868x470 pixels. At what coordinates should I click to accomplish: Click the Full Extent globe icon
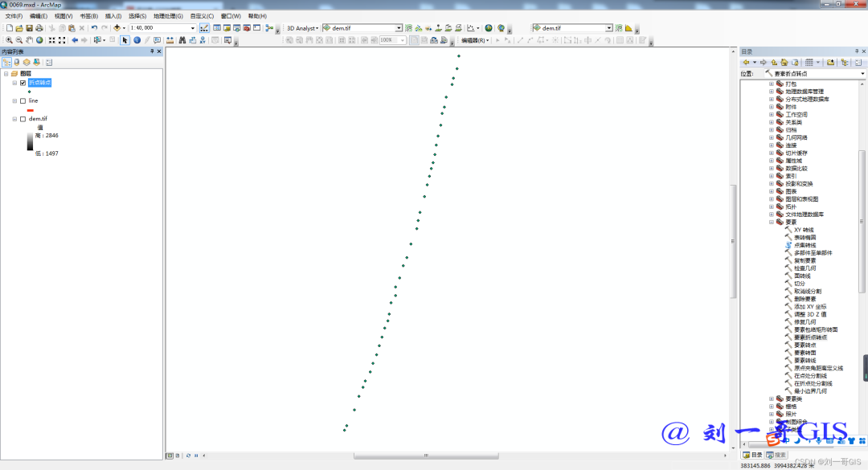click(39, 40)
